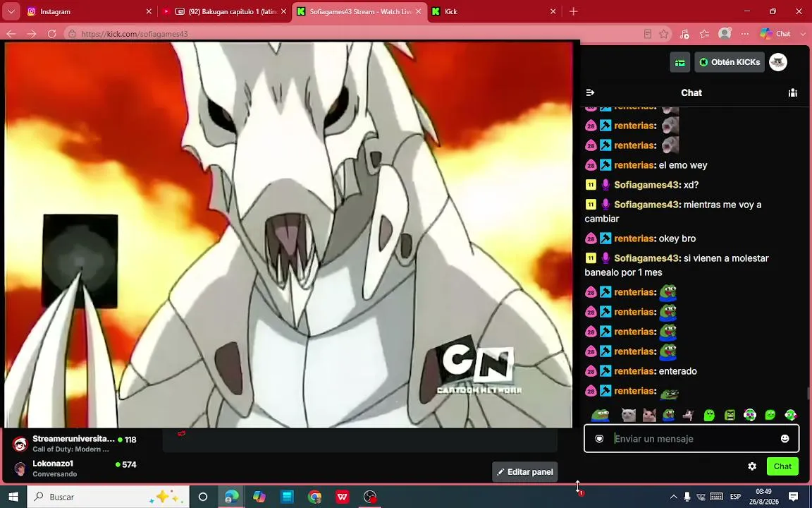Close the Bakugan capitulo 1 tab

283,11
